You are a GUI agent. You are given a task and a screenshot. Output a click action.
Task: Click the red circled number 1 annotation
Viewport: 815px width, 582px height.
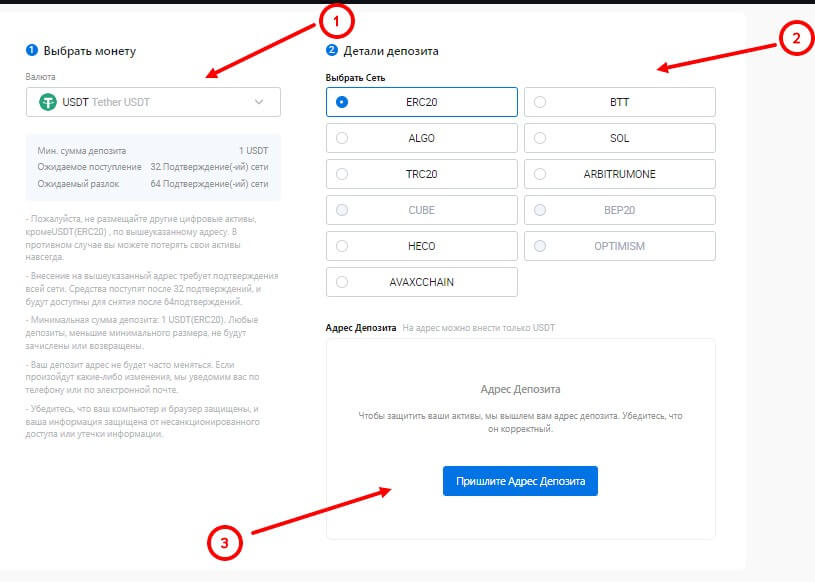pyautogui.click(x=337, y=19)
